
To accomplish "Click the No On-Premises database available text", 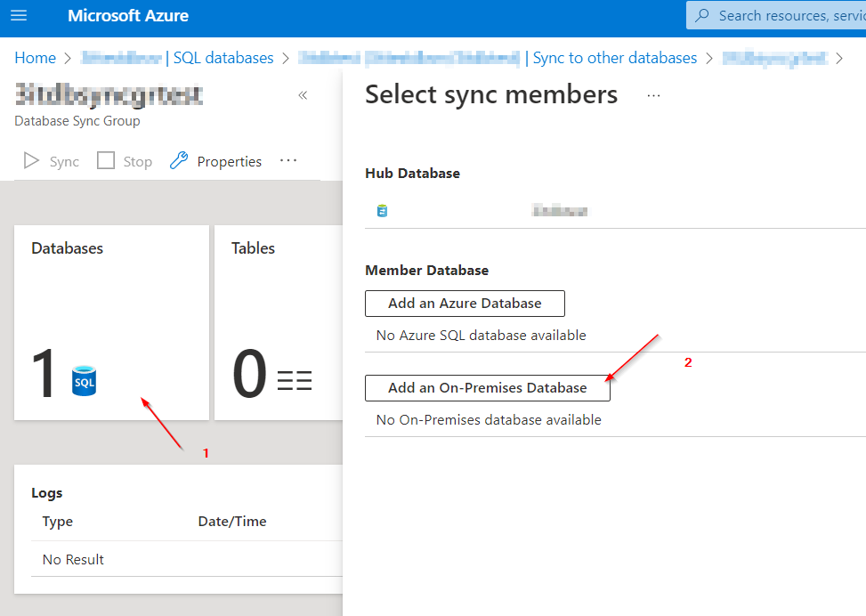I will pos(489,420).
